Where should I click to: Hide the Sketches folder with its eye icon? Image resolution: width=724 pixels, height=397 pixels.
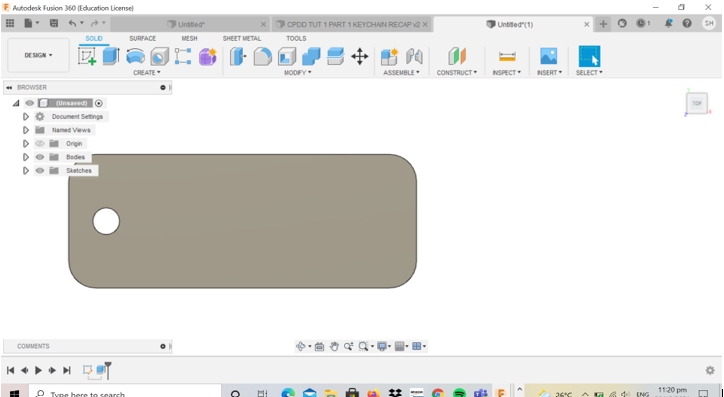[40, 170]
